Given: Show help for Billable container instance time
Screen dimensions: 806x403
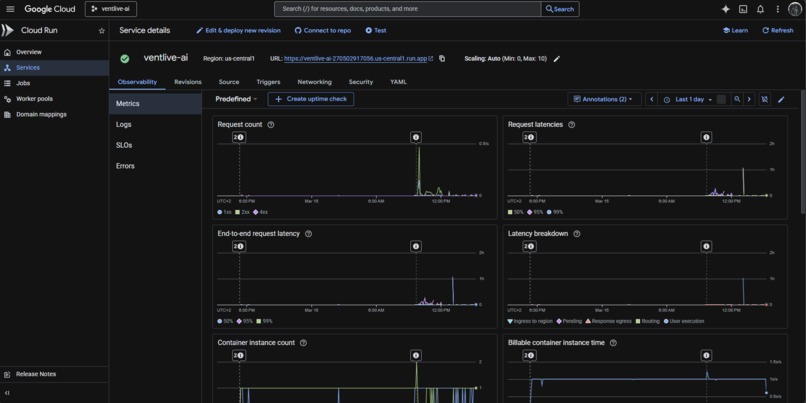Looking at the screenshot, I should 613,342.
